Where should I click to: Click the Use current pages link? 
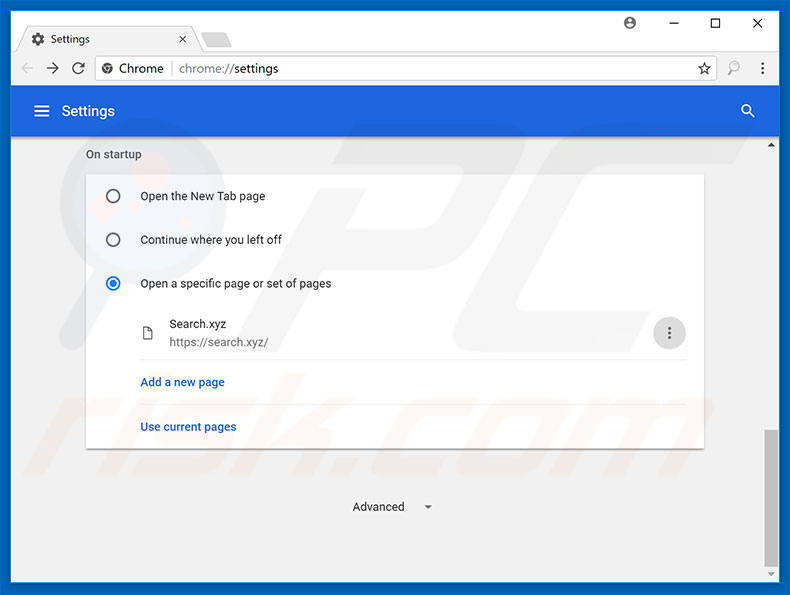tap(188, 427)
